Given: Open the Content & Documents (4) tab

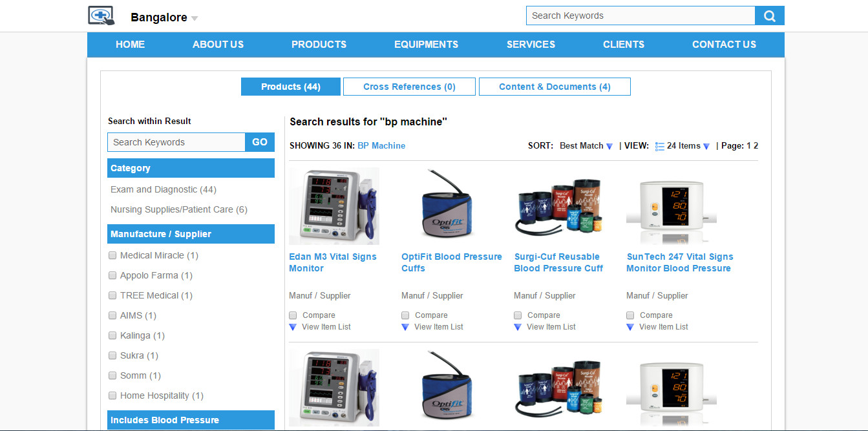Looking at the screenshot, I should [555, 87].
